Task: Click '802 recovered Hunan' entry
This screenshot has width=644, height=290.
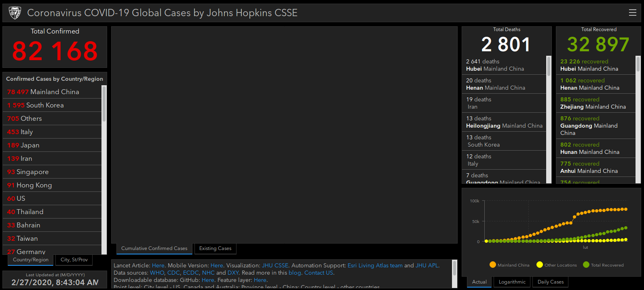Action: pyautogui.click(x=596, y=148)
